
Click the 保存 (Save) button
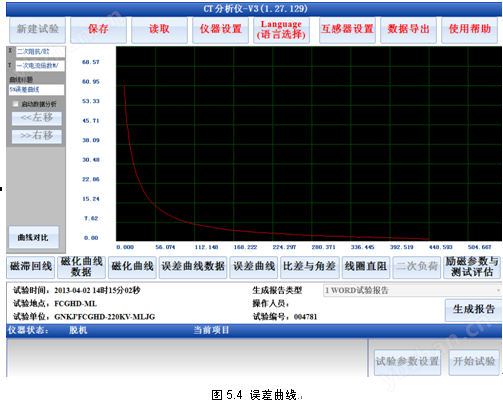[98, 30]
